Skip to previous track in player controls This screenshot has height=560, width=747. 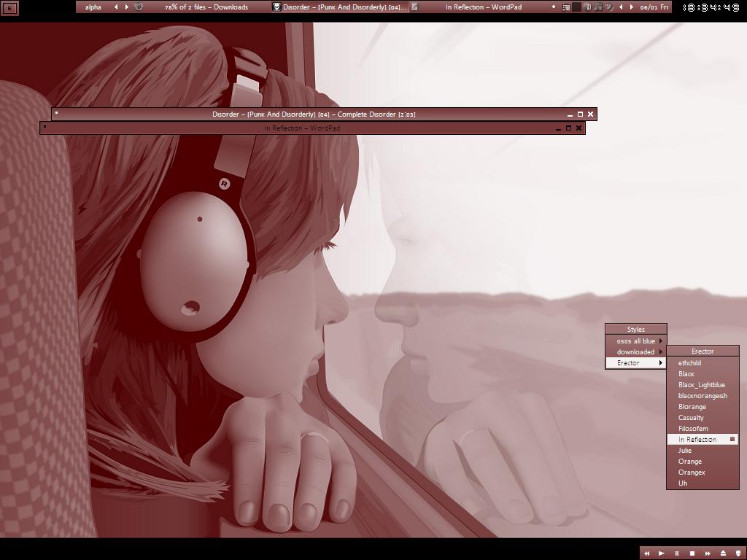pos(646,553)
